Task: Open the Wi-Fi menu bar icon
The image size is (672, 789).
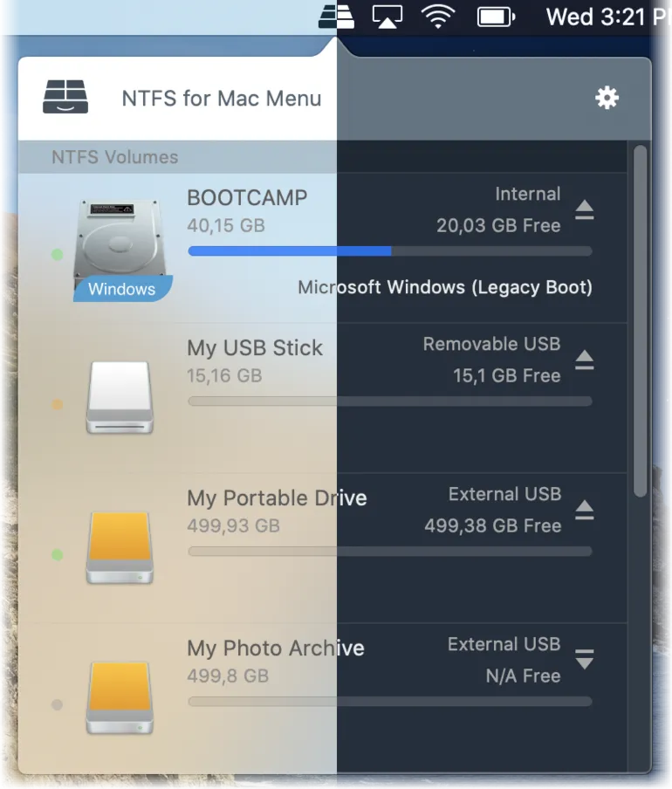Action: pyautogui.click(x=438, y=17)
